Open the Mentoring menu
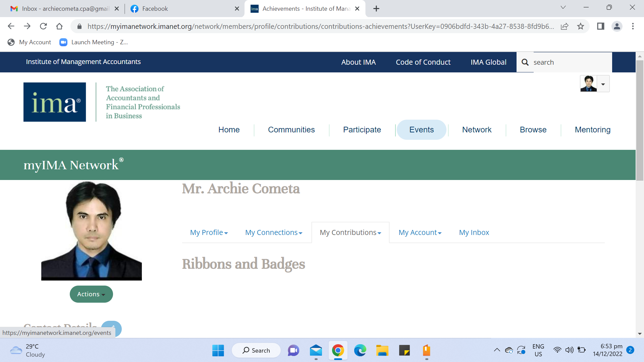 593,130
